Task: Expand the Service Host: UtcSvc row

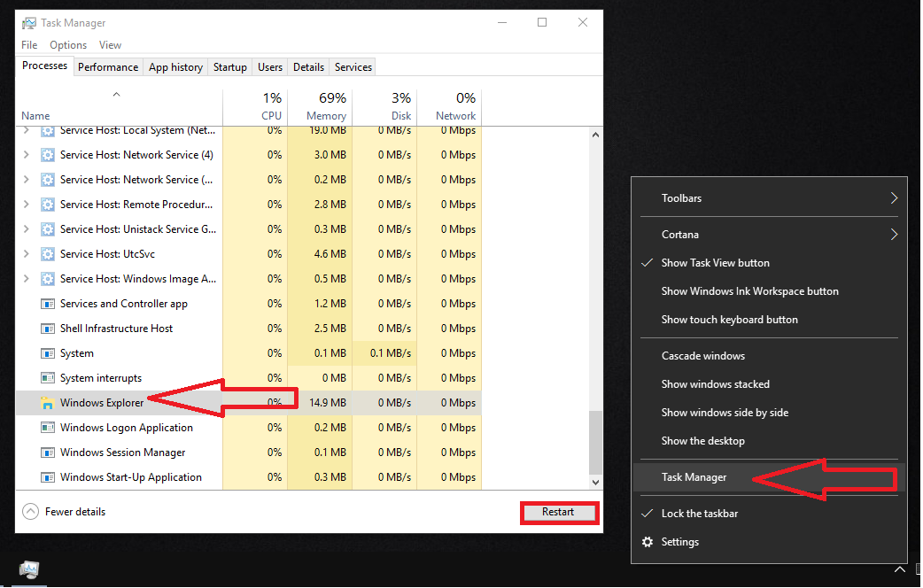Action: point(26,253)
